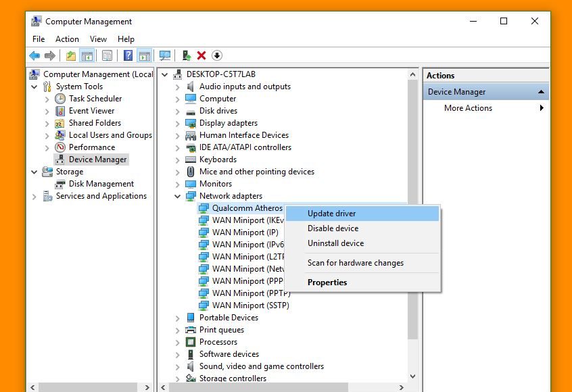The image size is (572, 392).
Task: Open More Actions in Actions pane
Action: click(x=468, y=108)
